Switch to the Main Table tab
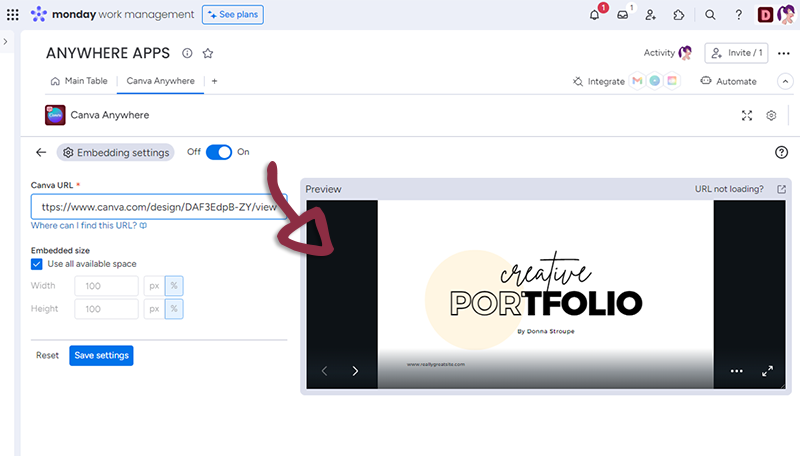 click(x=80, y=81)
